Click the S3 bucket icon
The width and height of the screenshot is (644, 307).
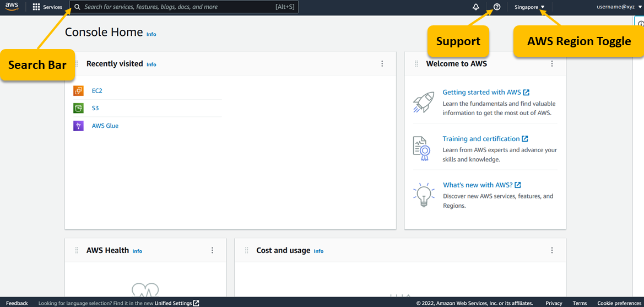pos(78,108)
